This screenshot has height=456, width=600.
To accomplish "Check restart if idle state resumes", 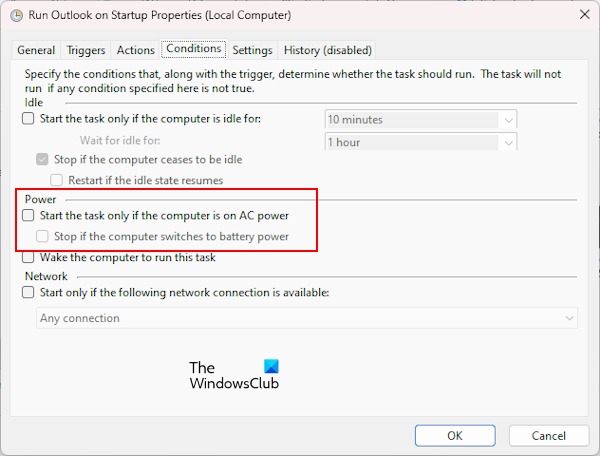I will coord(57,180).
